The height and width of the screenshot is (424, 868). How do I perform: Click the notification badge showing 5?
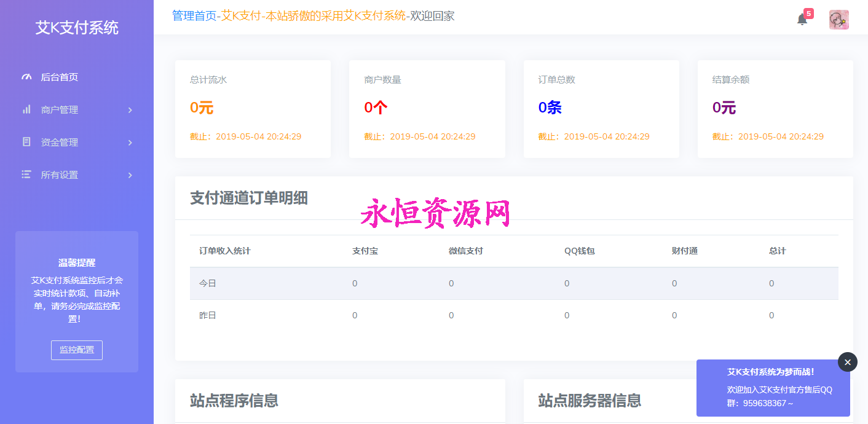coord(808,12)
